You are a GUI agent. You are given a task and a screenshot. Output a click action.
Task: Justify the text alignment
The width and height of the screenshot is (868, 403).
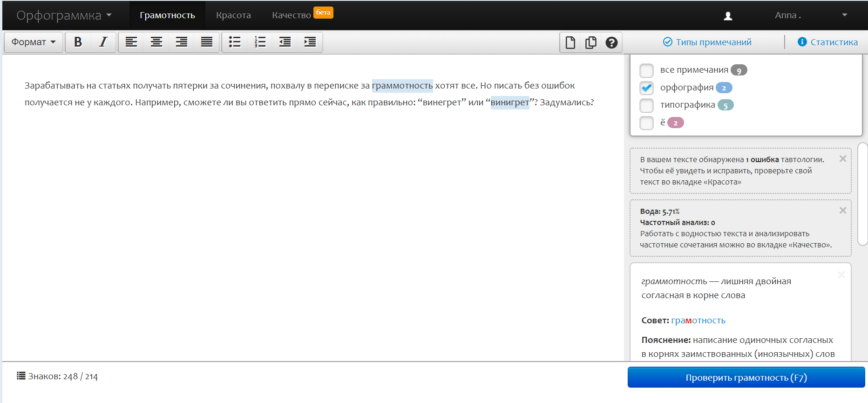point(207,42)
